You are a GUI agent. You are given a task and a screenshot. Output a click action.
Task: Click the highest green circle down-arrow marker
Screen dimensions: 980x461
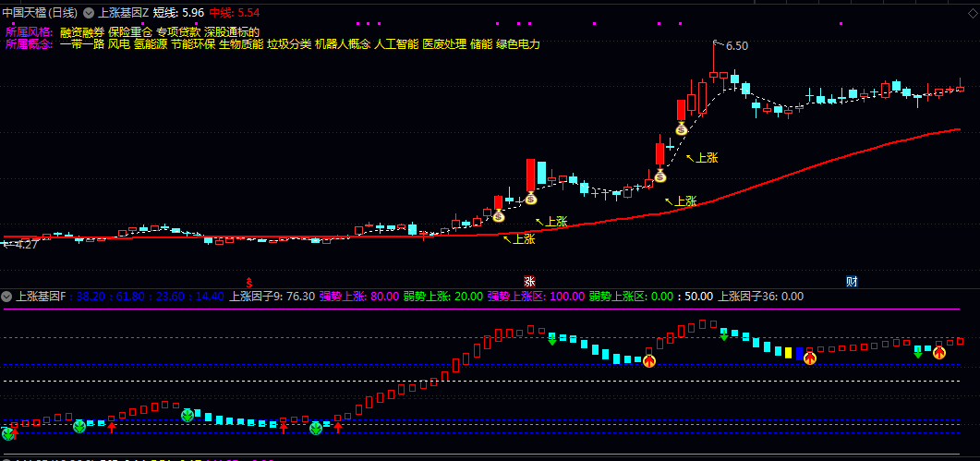pos(188,416)
